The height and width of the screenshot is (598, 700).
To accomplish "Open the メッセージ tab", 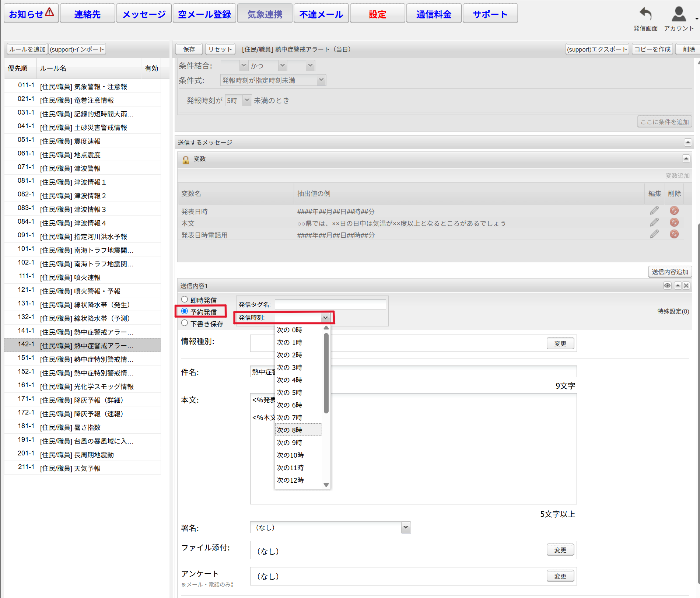I will (144, 14).
